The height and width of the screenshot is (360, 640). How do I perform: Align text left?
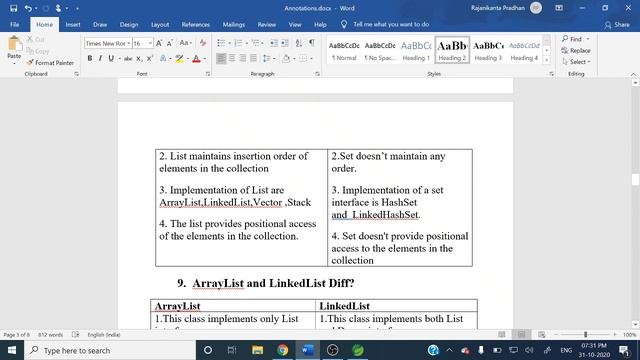[221, 59]
